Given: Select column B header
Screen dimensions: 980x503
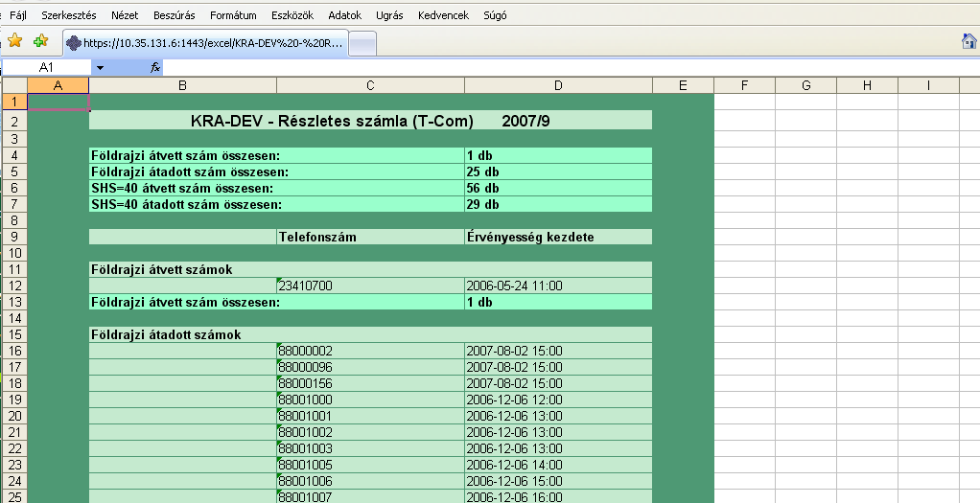Looking at the screenshot, I should (182, 85).
